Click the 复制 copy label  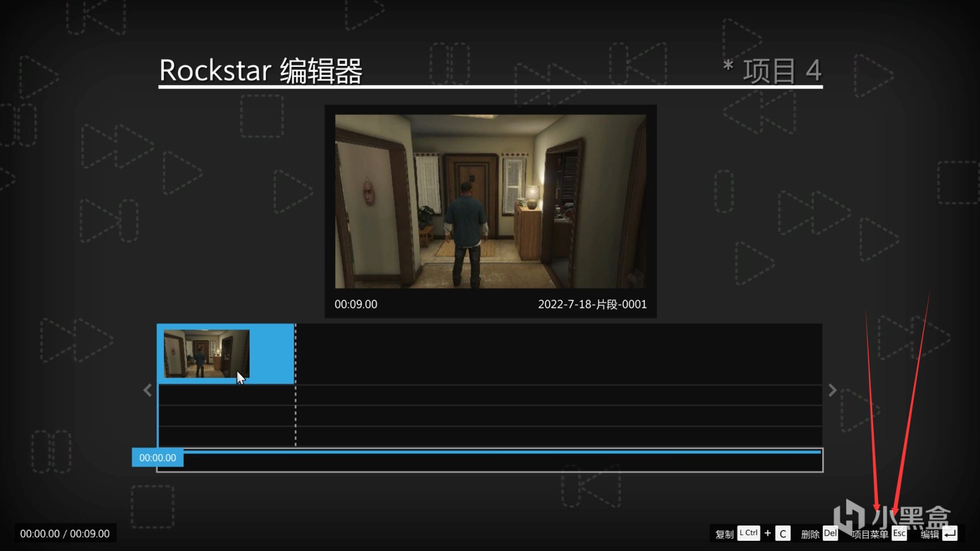click(724, 534)
